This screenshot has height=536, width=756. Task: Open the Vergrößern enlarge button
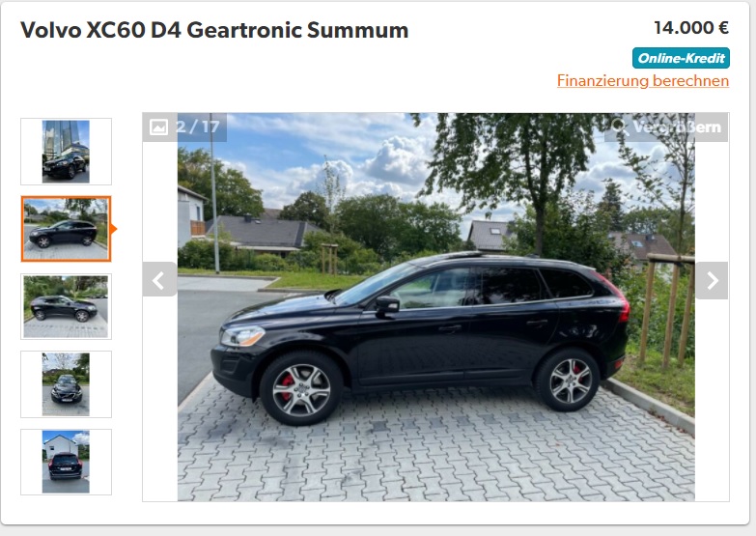pos(666,127)
